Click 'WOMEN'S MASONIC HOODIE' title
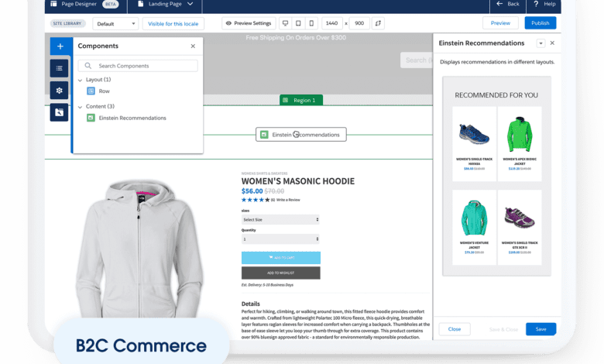The image size is (604, 364). pos(298,181)
